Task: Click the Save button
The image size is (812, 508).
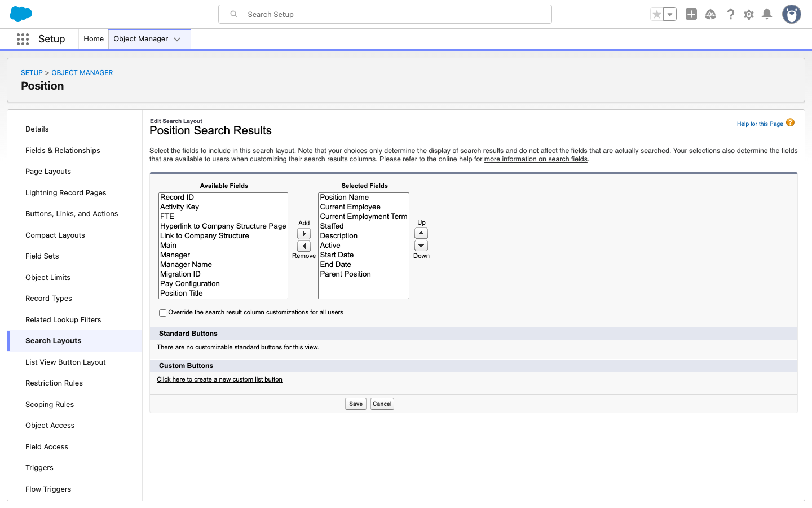Action: pyautogui.click(x=356, y=404)
